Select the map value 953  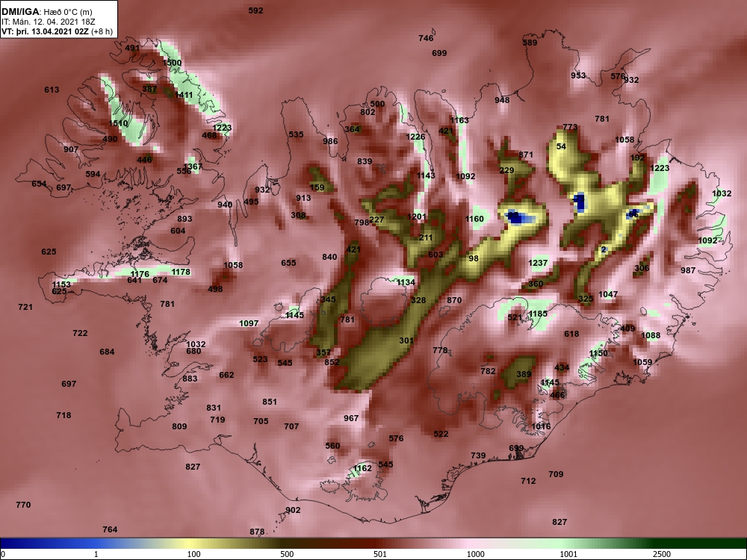(578, 75)
